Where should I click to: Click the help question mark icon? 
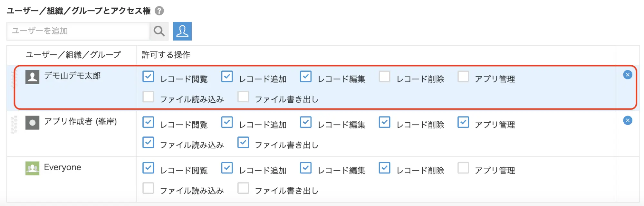[x=159, y=11]
